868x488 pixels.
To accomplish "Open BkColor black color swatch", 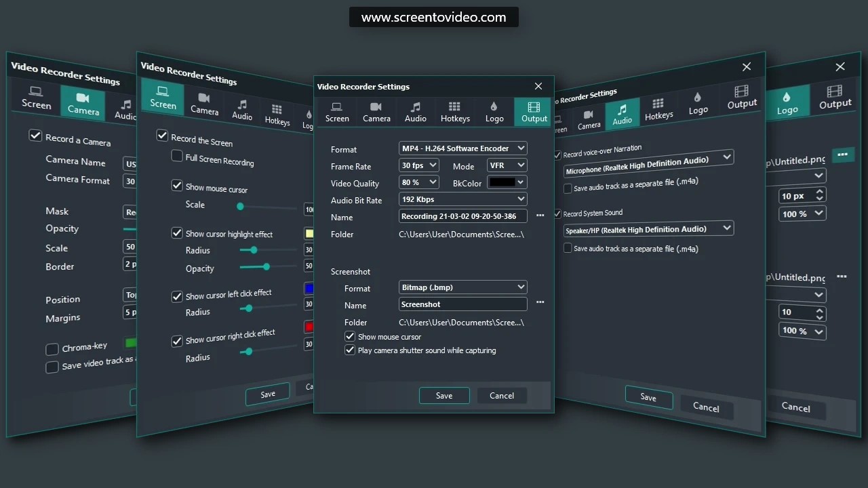I will pos(507,182).
